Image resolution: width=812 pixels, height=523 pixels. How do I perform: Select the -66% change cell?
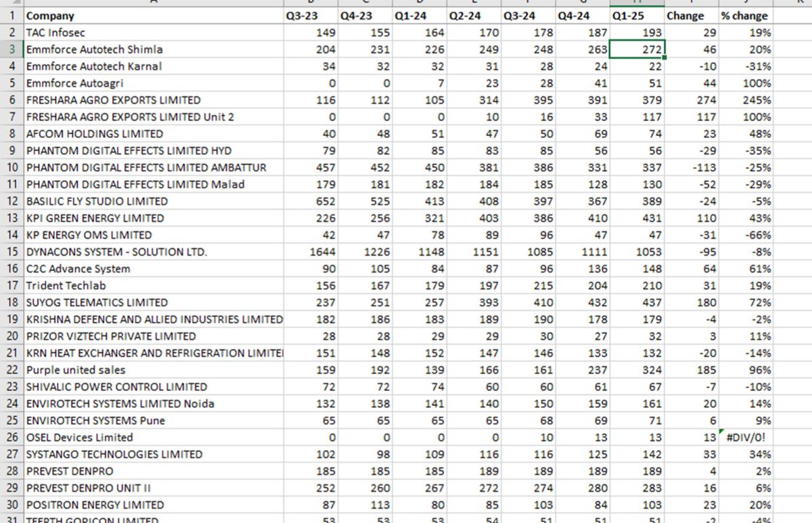[746, 235]
